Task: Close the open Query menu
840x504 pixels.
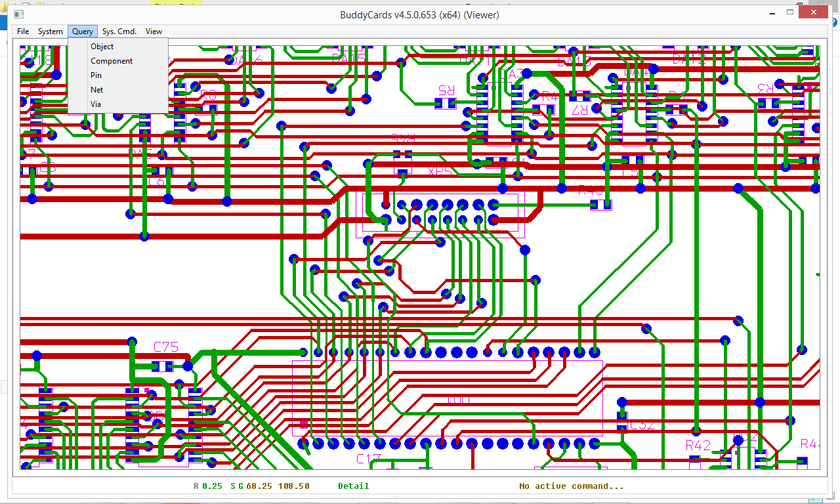Action: pyautogui.click(x=83, y=31)
